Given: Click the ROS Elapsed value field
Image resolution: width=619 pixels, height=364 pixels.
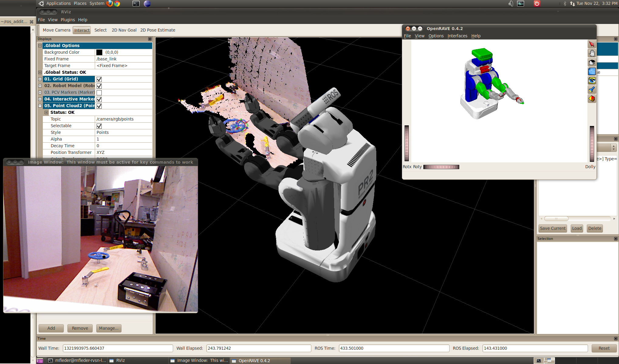Looking at the screenshot, I should tap(535, 348).
